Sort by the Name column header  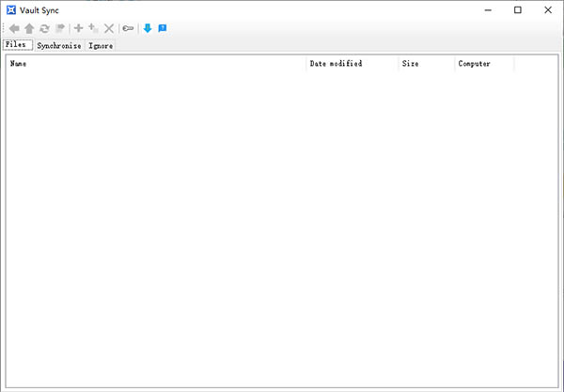156,64
